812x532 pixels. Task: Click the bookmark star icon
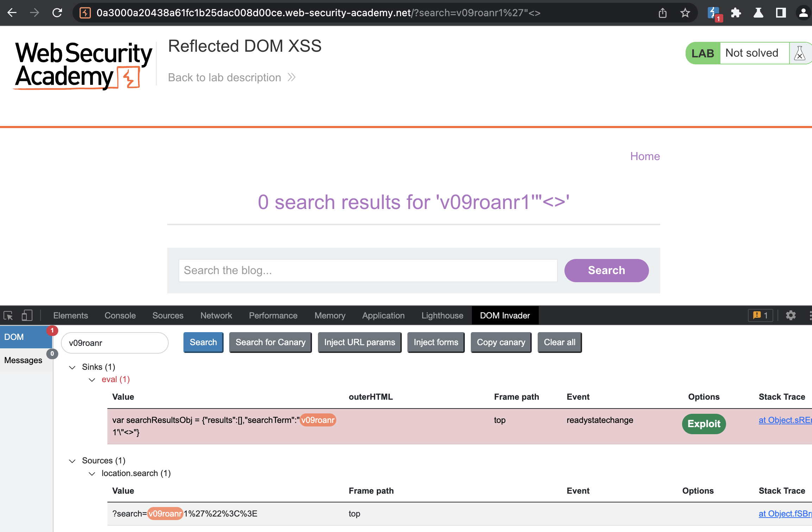(x=685, y=13)
